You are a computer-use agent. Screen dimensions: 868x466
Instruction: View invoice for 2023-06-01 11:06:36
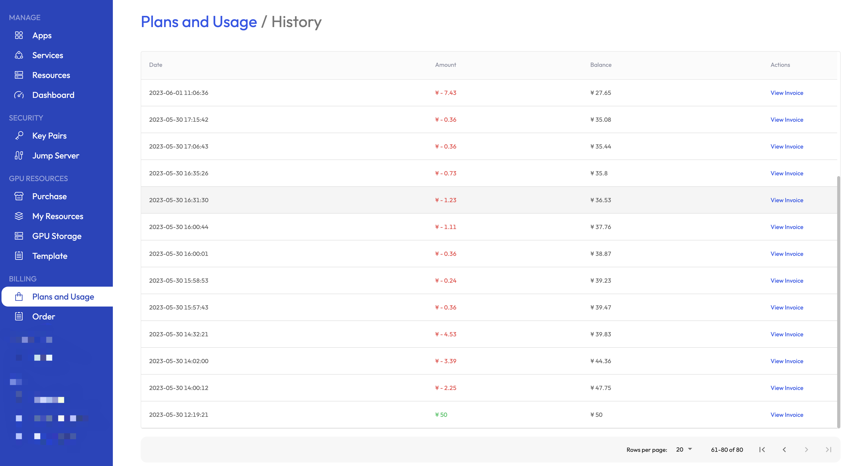coord(787,93)
